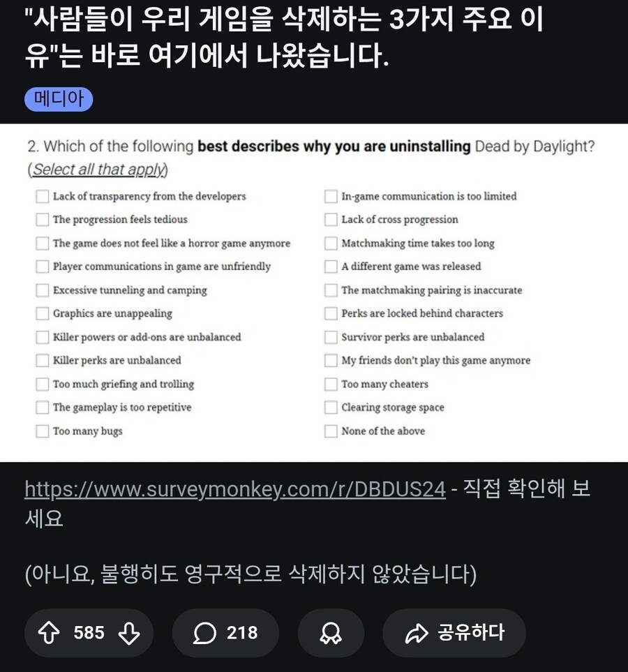Screen dimensions: 628x672
Task: Check 'Excessive tunneling and camping'
Action: 42,290
